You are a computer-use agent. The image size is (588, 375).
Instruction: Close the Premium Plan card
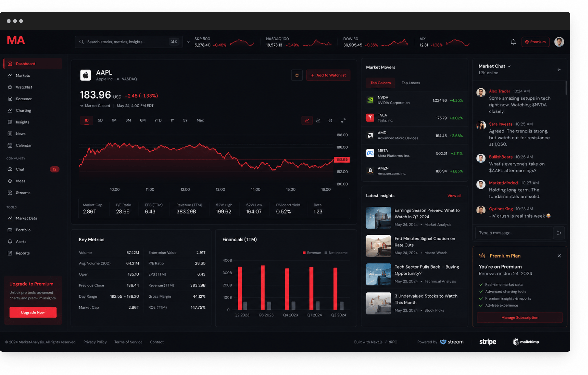tap(559, 256)
